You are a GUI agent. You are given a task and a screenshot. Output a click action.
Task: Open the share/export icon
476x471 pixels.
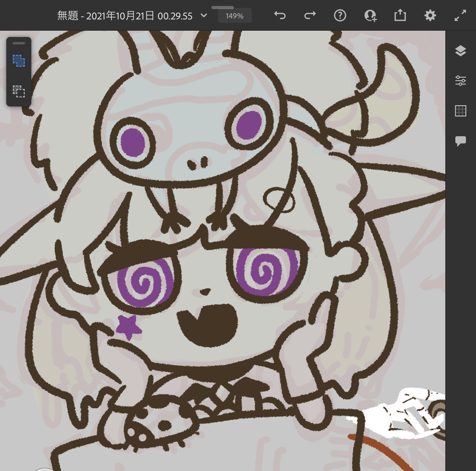click(400, 15)
